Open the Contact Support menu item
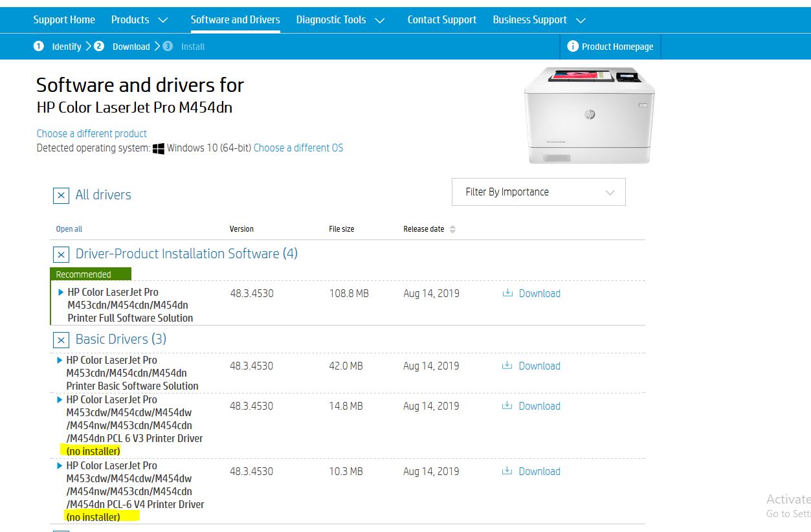The height and width of the screenshot is (532, 811). 442,19
